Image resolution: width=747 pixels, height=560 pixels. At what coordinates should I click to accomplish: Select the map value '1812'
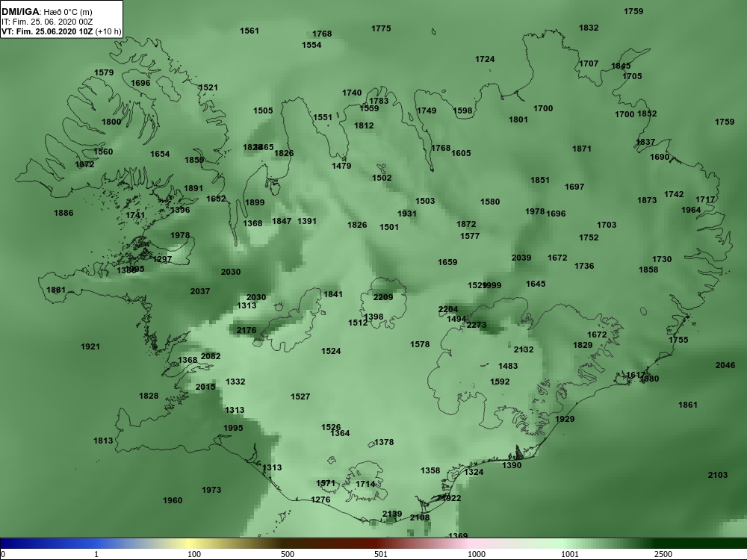point(364,125)
